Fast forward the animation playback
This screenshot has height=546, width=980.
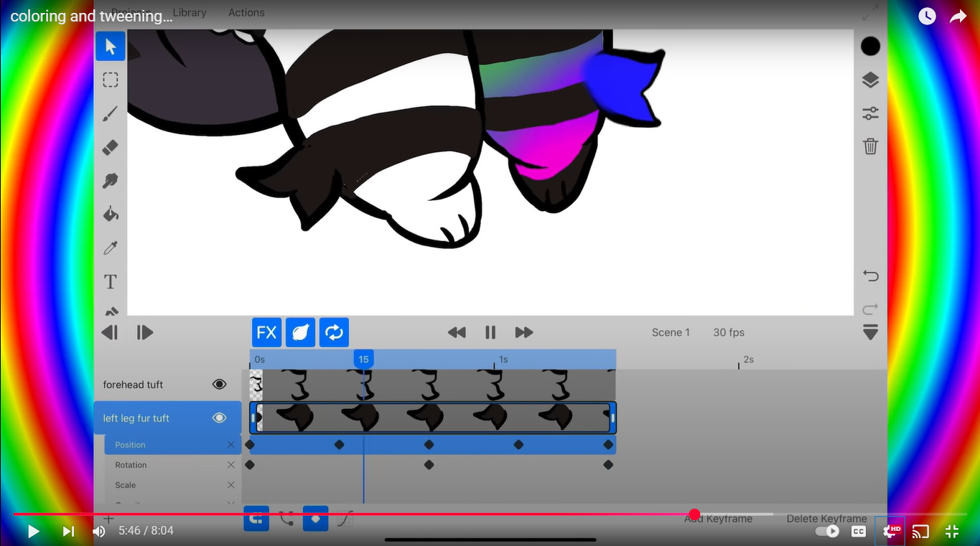coord(524,332)
